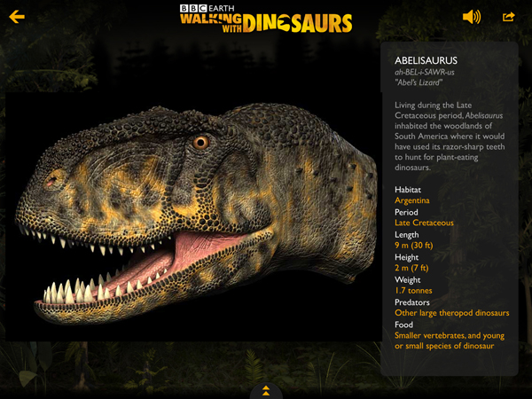Select the Argentina habitat value

coord(412,200)
